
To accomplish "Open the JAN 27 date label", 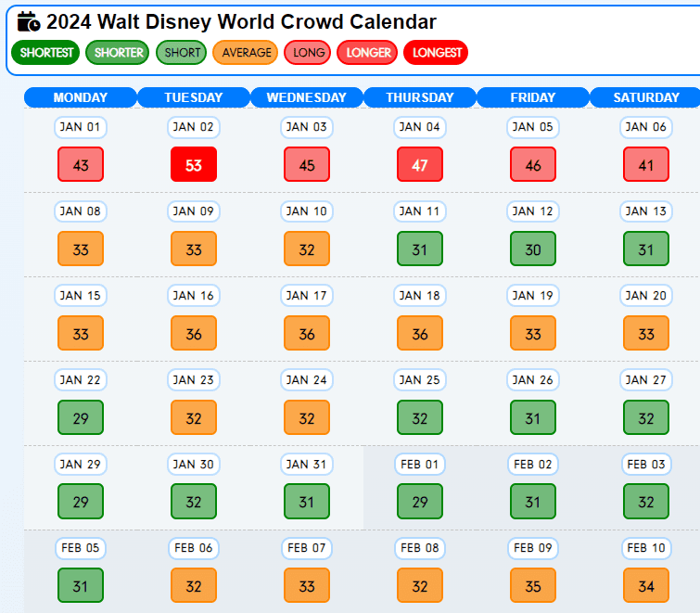I will [x=646, y=380].
